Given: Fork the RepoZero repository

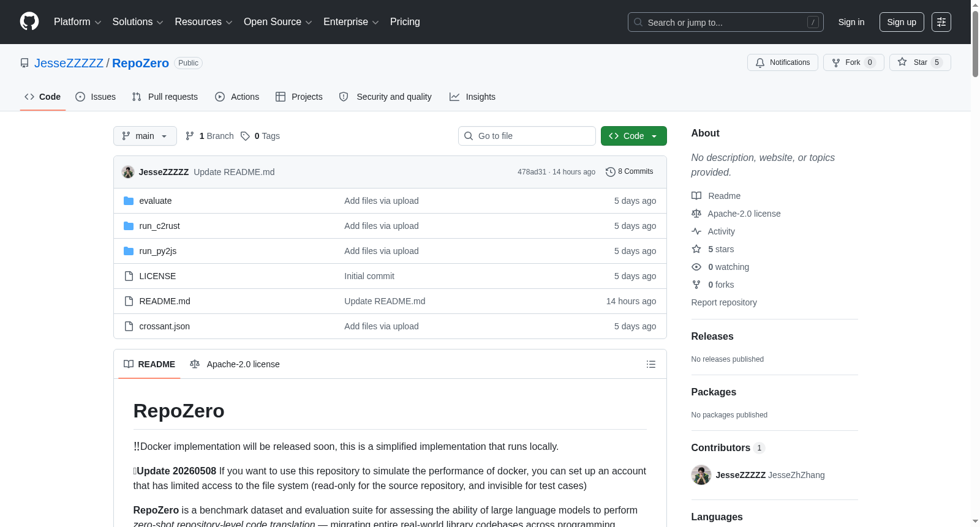Looking at the screenshot, I should pyautogui.click(x=854, y=62).
